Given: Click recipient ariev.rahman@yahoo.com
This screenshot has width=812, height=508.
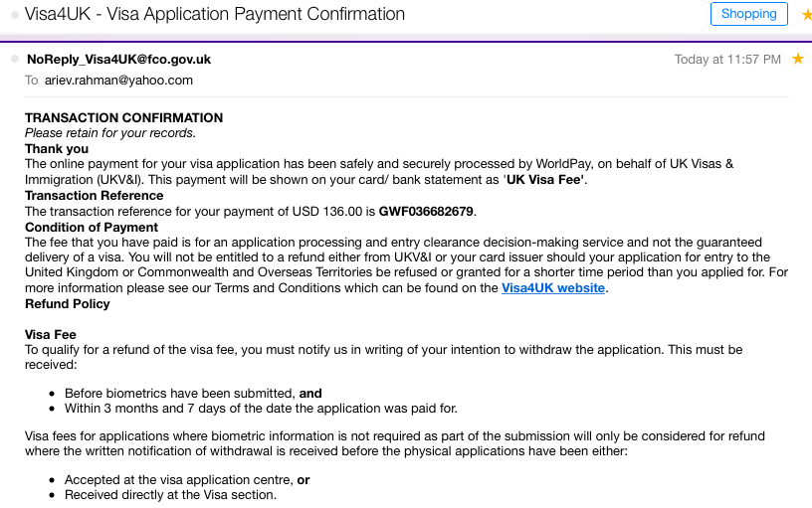Looking at the screenshot, I should (x=118, y=81).
